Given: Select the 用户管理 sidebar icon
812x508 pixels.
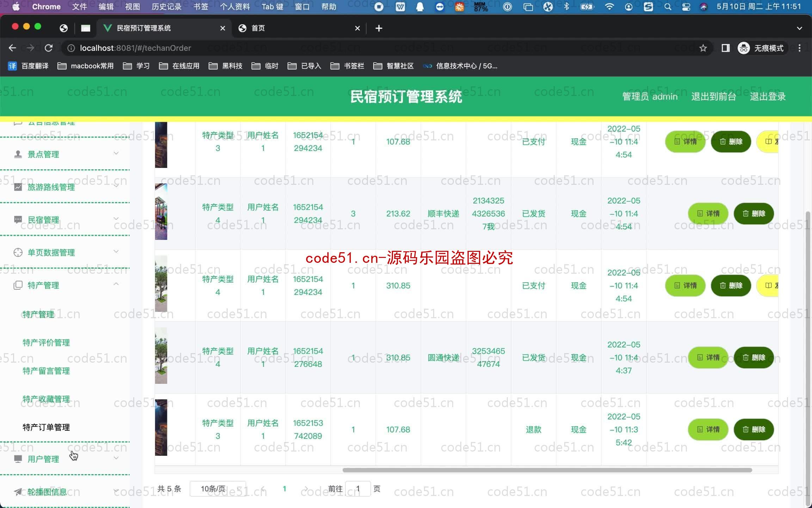Looking at the screenshot, I should pyautogui.click(x=19, y=459).
